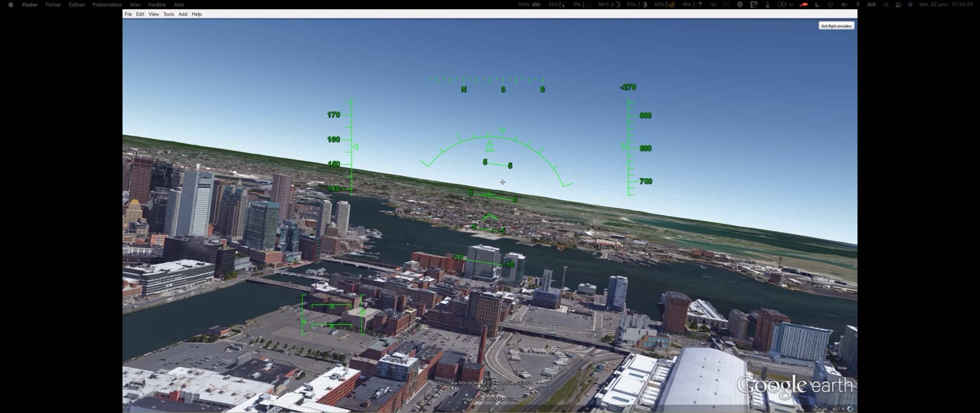Viewport: 980px width, 413px height.
Task: Click the Siri icon
Action: point(910,5)
